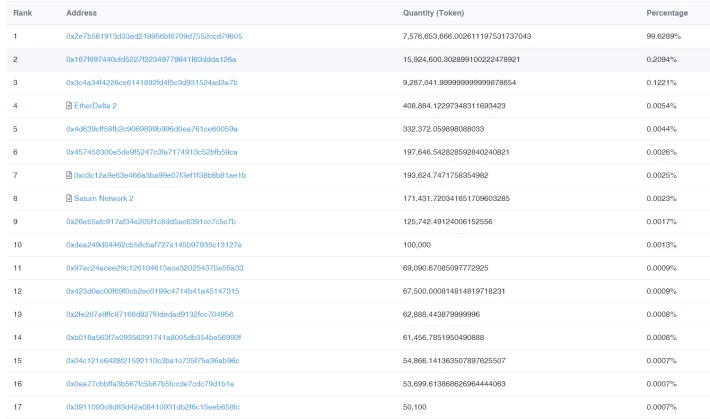Open rank 15 holder address 0x04c121e642
The image size is (710, 419).
tap(153, 361)
